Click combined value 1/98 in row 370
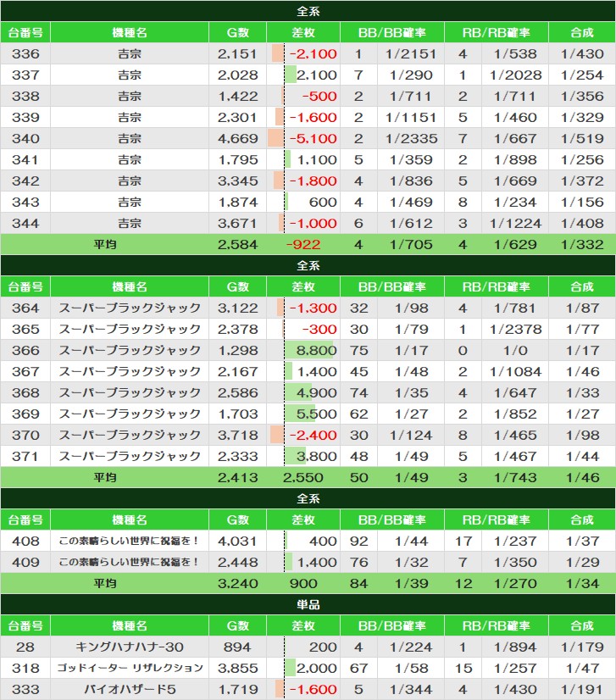Image resolution: width=616 pixels, height=700 pixels. pyautogui.click(x=582, y=436)
